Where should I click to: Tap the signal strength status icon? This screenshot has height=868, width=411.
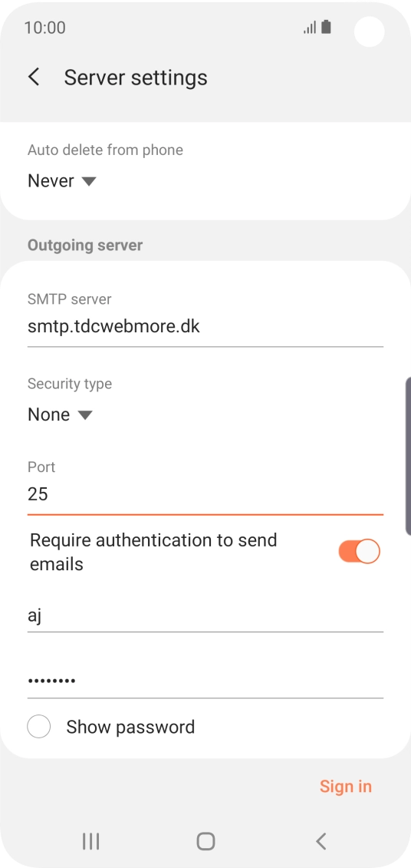pos(310,27)
